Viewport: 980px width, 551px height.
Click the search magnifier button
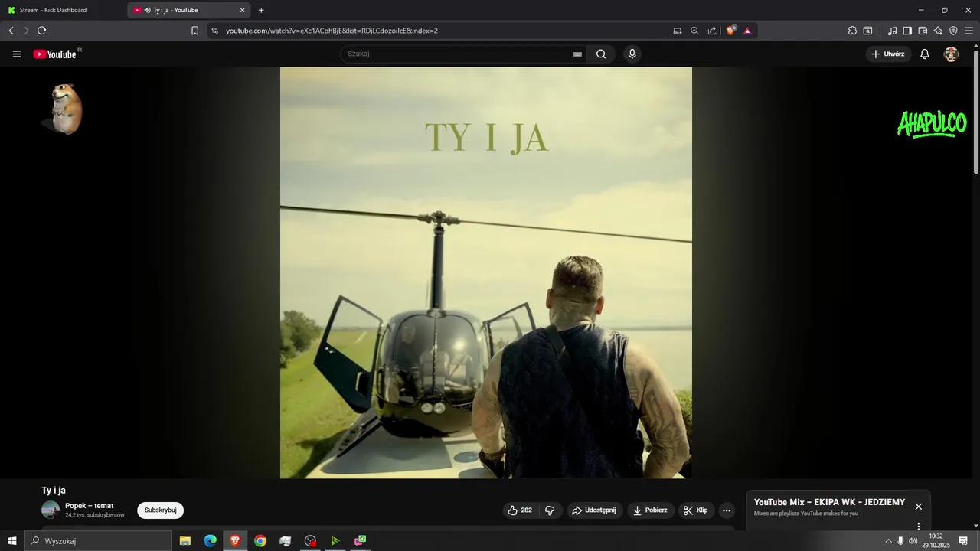pyautogui.click(x=601, y=54)
